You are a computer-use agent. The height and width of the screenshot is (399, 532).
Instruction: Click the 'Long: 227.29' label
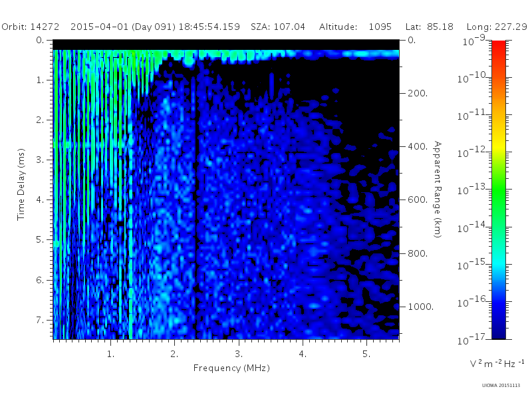pos(497,27)
